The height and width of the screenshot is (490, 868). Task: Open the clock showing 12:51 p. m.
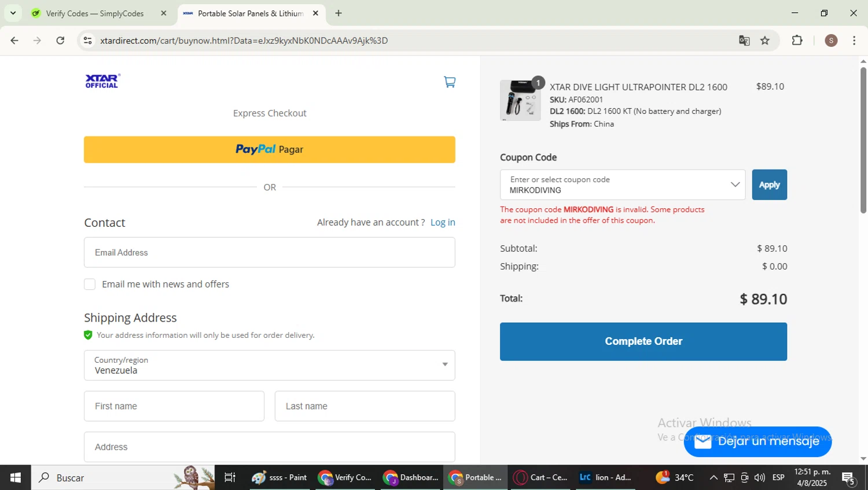(x=812, y=477)
